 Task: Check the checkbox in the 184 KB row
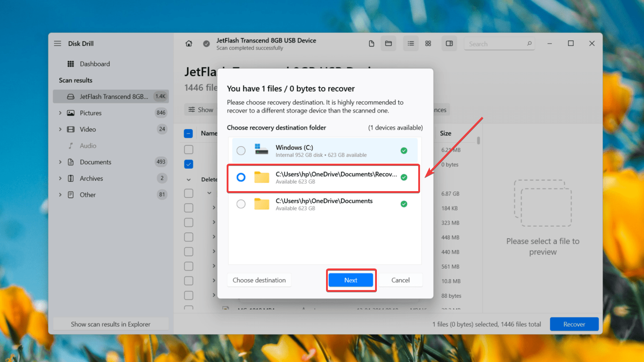click(189, 208)
